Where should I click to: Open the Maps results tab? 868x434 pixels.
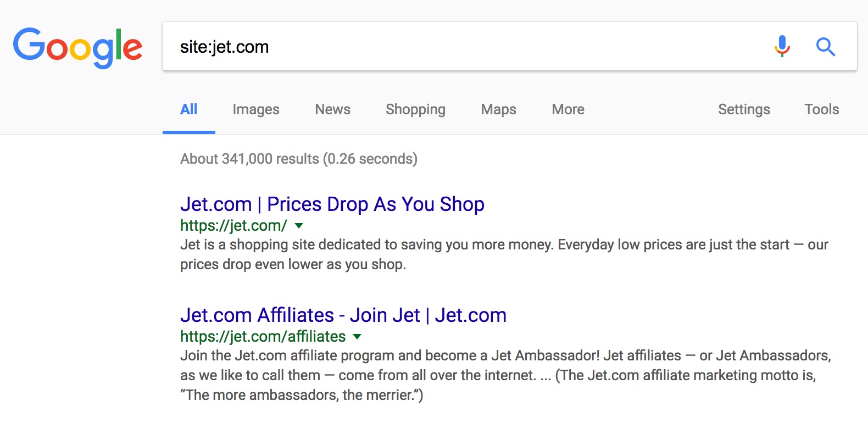click(498, 109)
